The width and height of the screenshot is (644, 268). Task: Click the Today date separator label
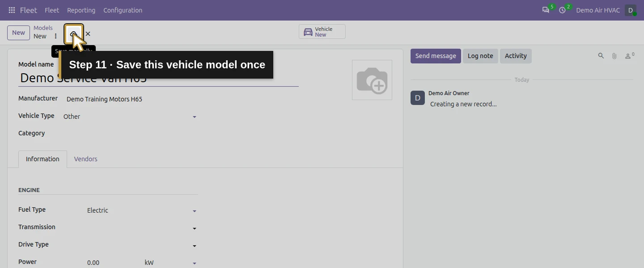click(x=522, y=80)
